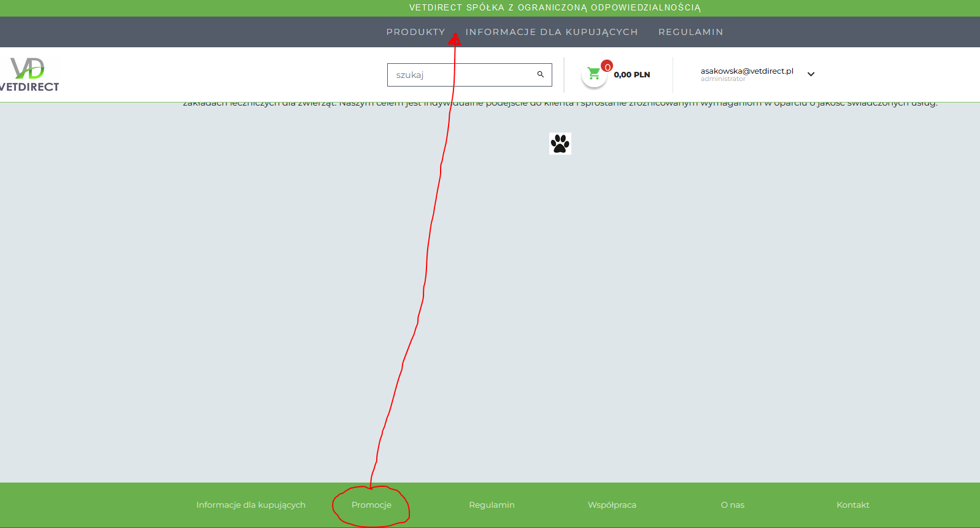Click the VETDIRECT company name top banner

(555, 8)
